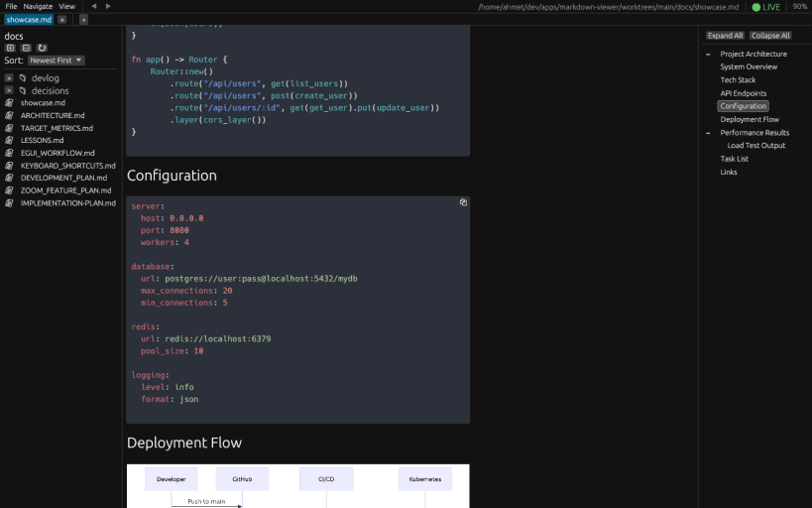Open LESSONS.md from the file list

tap(42, 140)
